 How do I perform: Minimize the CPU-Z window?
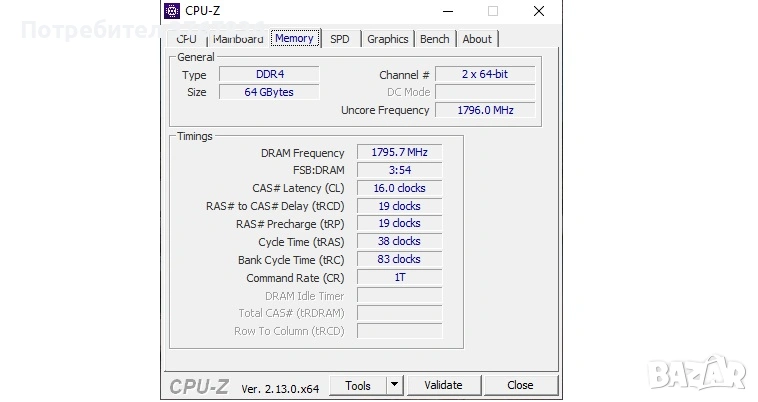(x=448, y=11)
